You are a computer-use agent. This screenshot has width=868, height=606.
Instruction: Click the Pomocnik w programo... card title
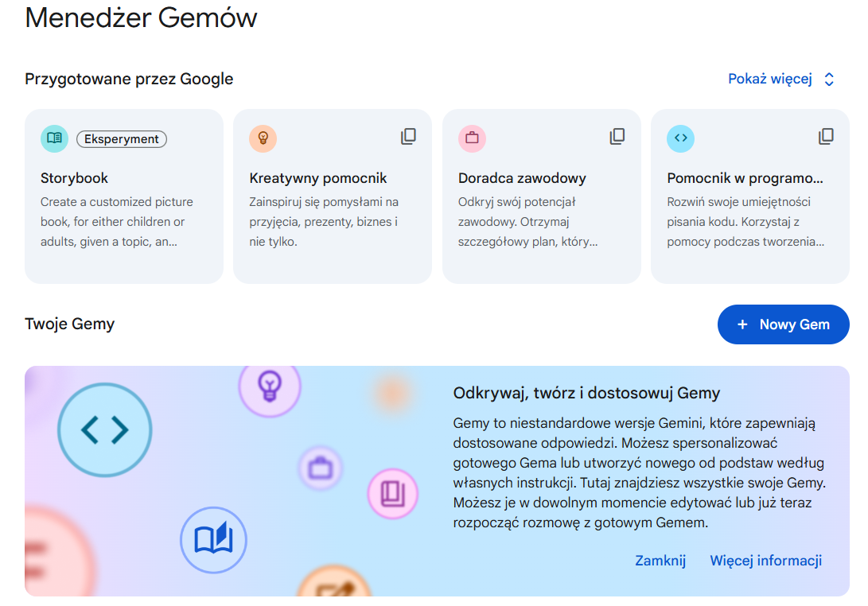coord(745,178)
